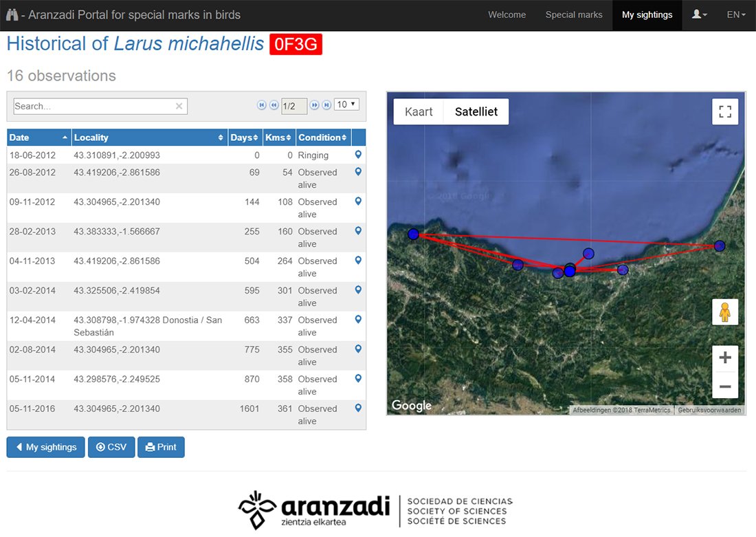Download observations as CSV
The width and height of the screenshot is (756, 537).
pyautogui.click(x=111, y=447)
